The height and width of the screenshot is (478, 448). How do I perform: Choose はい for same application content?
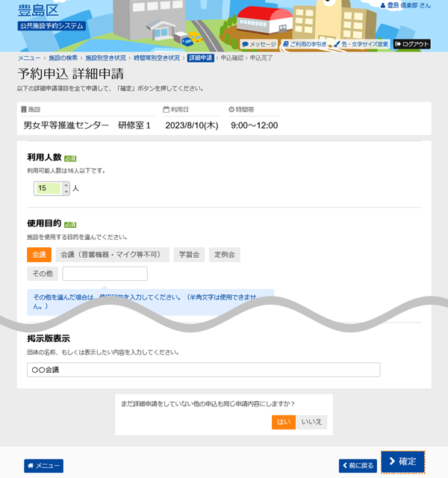pyautogui.click(x=284, y=422)
